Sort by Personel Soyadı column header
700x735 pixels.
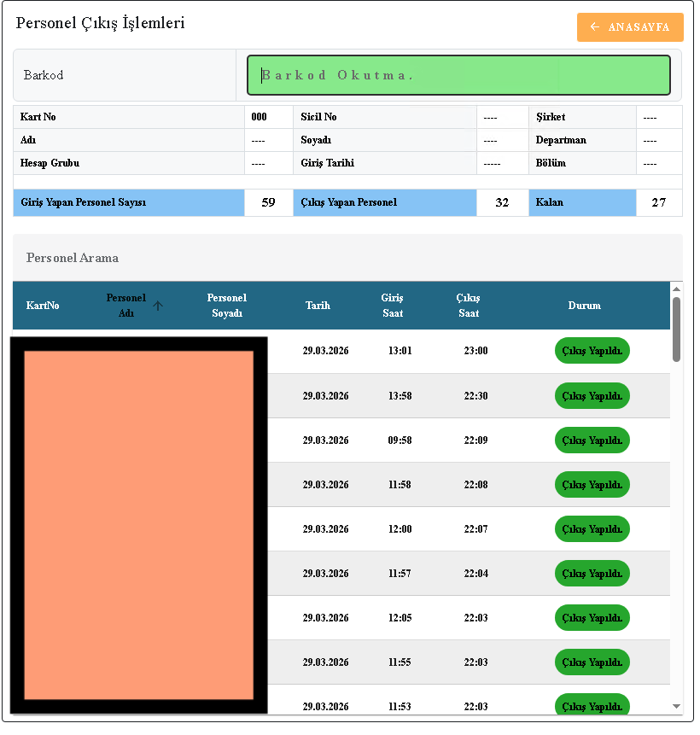(227, 306)
